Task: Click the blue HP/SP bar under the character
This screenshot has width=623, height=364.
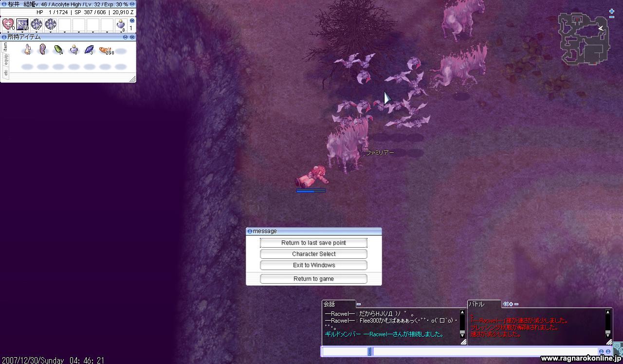Action: (311, 191)
